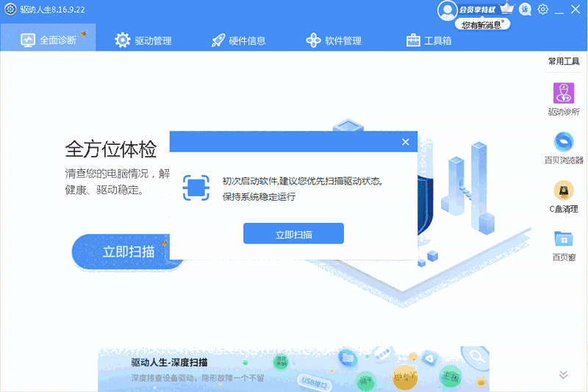588x392 pixels.
Task: Expand more tools with double chevron
Action: [x=563, y=374]
